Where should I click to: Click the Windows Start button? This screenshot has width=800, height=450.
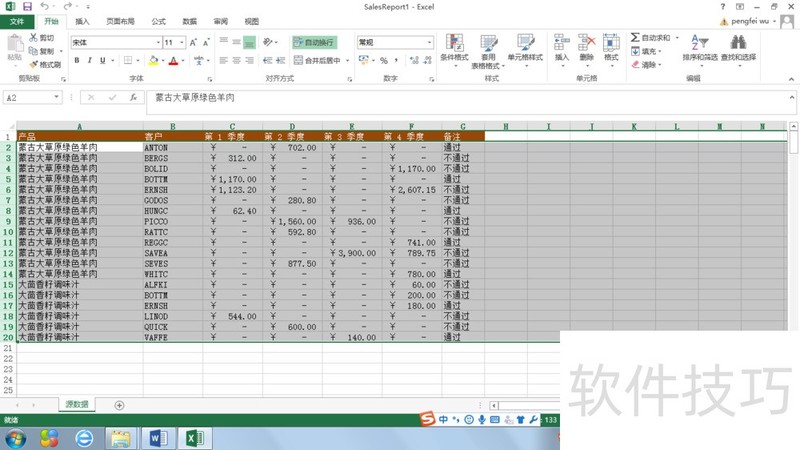coord(15,438)
